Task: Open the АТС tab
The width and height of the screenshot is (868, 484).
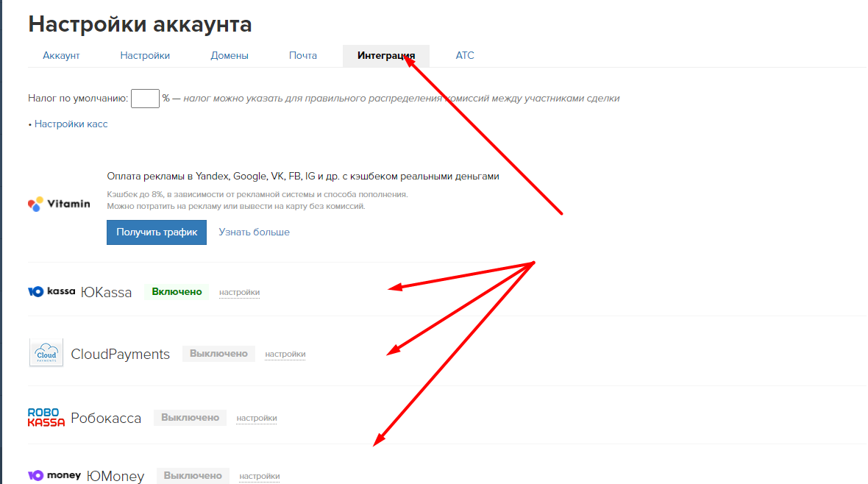Action: click(464, 55)
